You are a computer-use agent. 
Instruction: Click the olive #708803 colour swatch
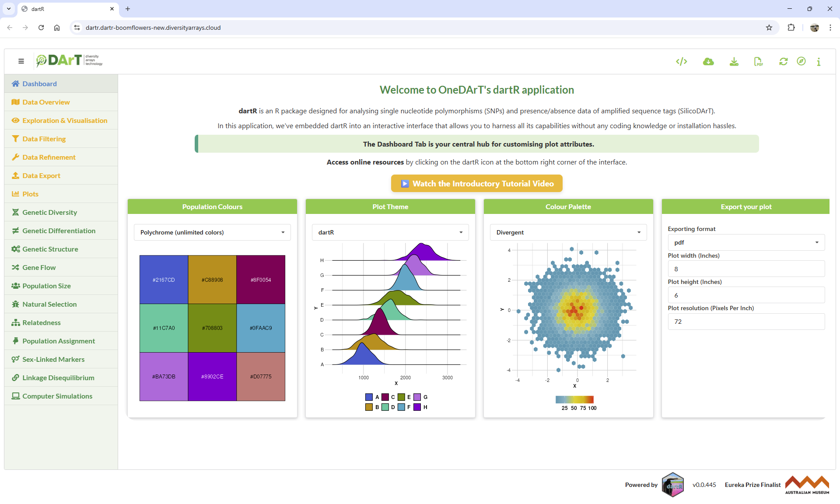pyautogui.click(x=212, y=328)
